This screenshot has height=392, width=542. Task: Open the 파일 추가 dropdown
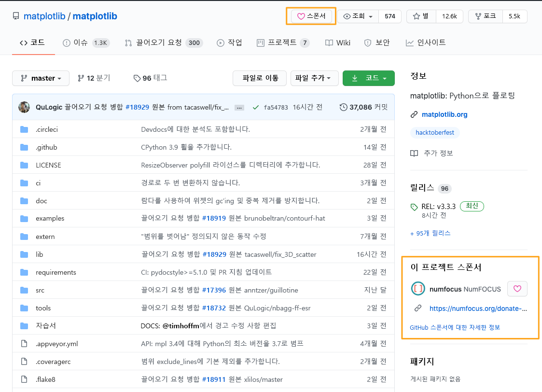[314, 78]
